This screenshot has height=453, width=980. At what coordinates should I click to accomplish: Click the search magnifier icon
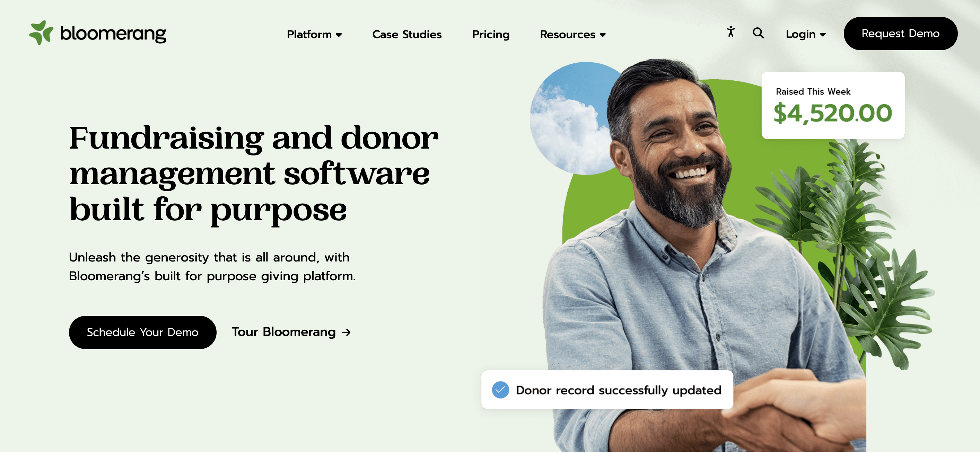(x=758, y=33)
